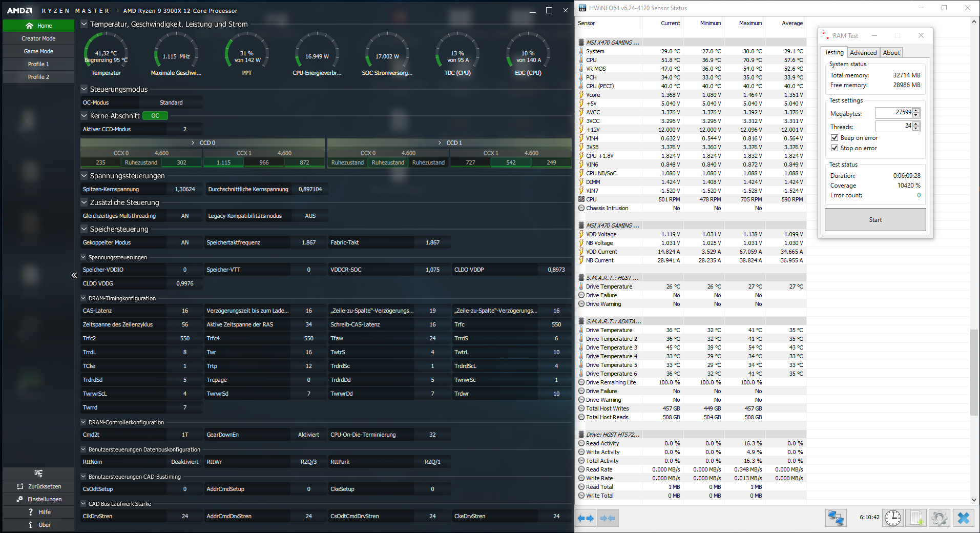Click the question mark Hilfe icon
980x533 pixels.
pos(31,512)
